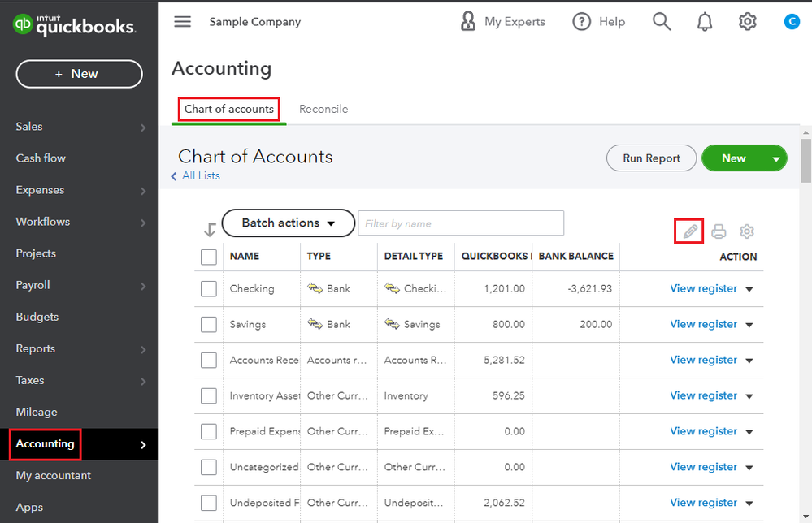Click the pencil edit icon
The width and height of the screenshot is (812, 523).
[690, 231]
